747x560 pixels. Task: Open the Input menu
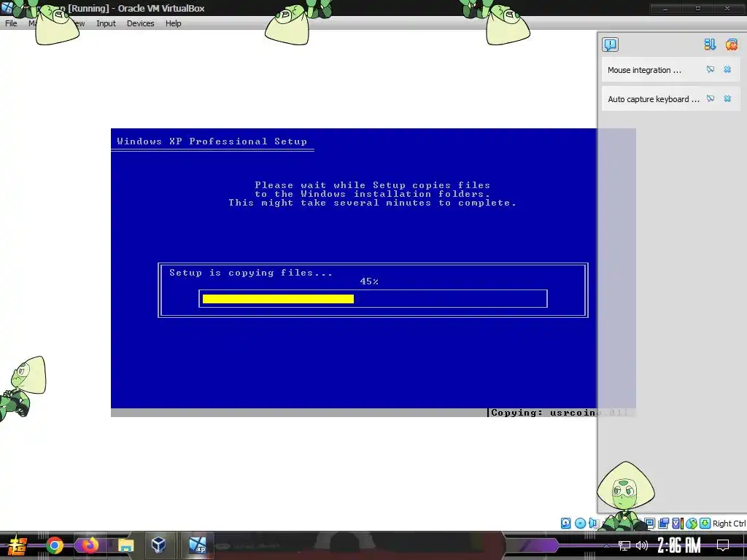coord(106,23)
